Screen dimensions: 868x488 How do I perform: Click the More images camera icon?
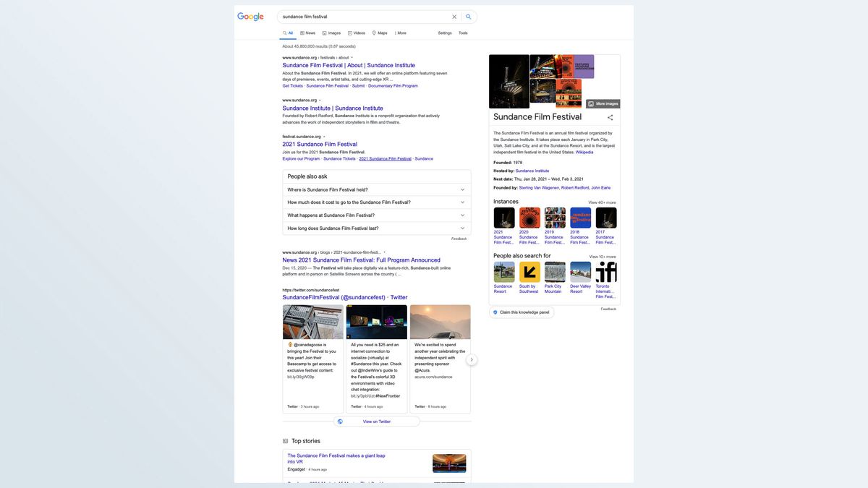590,103
